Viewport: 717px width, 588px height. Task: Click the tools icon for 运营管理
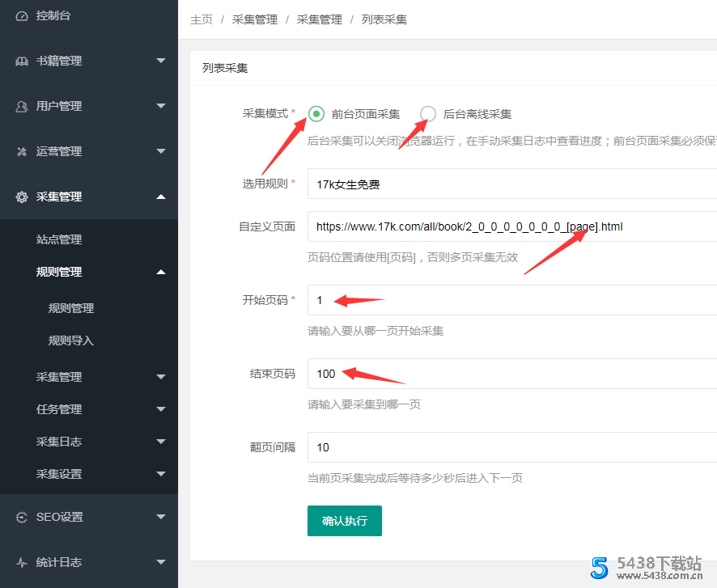[22, 151]
